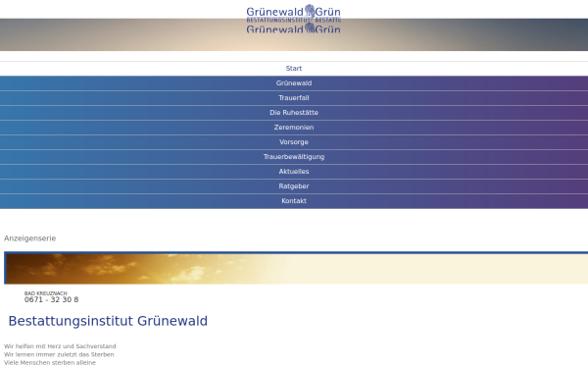Open the Start menu item
This screenshot has height=368, width=588.
point(294,69)
